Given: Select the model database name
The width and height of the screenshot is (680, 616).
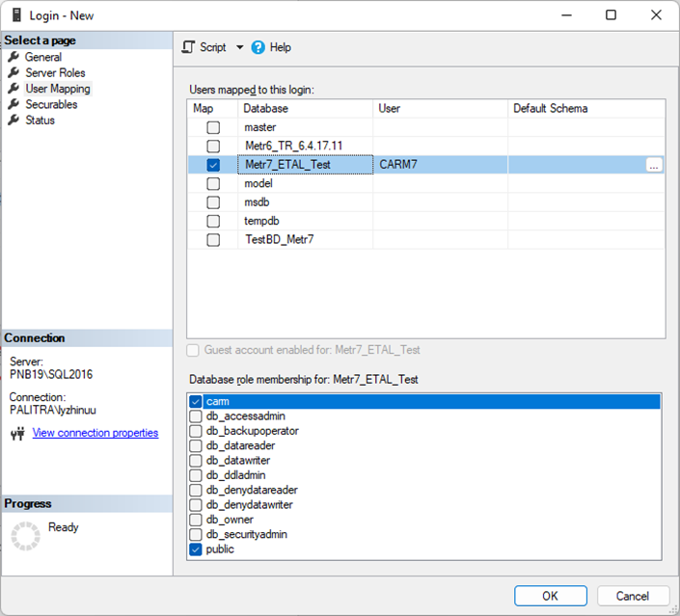Looking at the screenshot, I should point(258,183).
